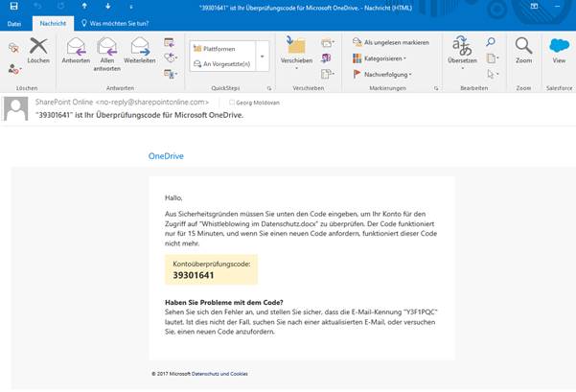Screen dimensions: 576x392
Task: Expand the QuickSteps gallery arrow
Action: [263, 57]
